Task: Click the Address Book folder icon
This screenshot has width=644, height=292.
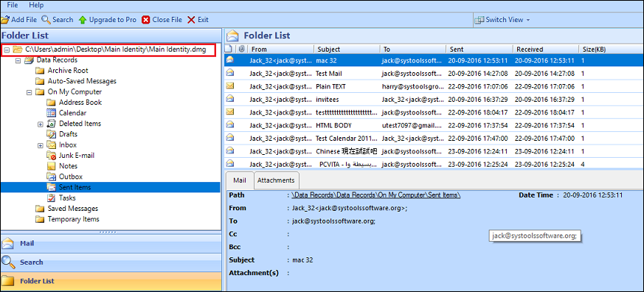Action: [x=52, y=102]
